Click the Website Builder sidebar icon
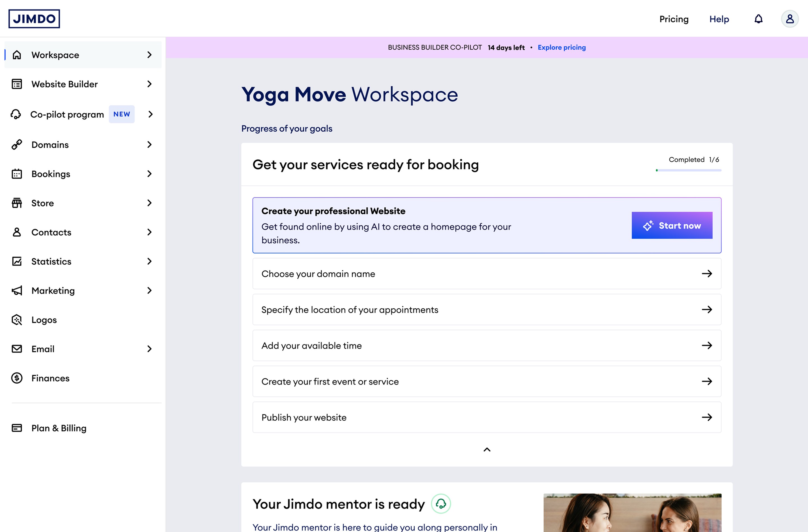 point(17,84)
